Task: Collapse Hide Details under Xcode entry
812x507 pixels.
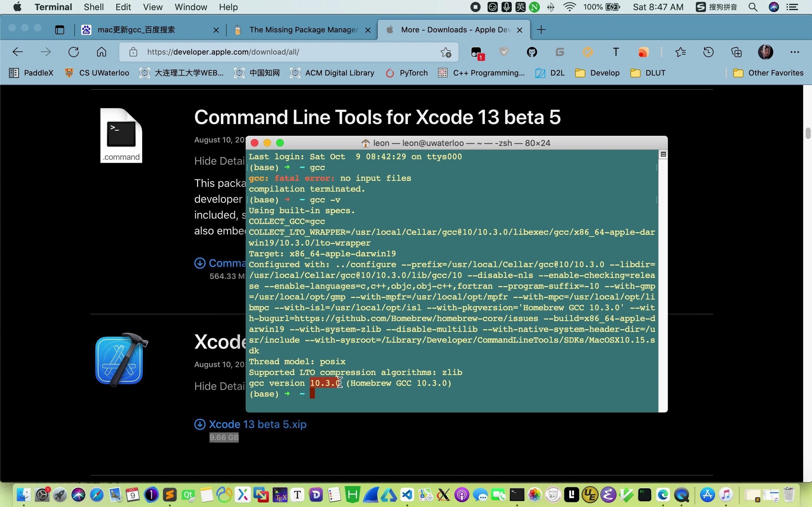Action: point(219,386)
